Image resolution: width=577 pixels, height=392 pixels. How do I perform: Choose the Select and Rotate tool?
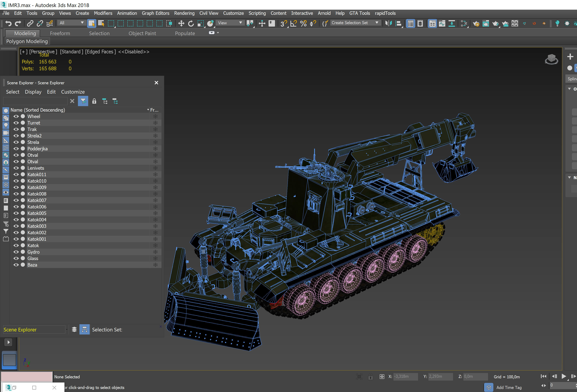click(x=191, y=24)
